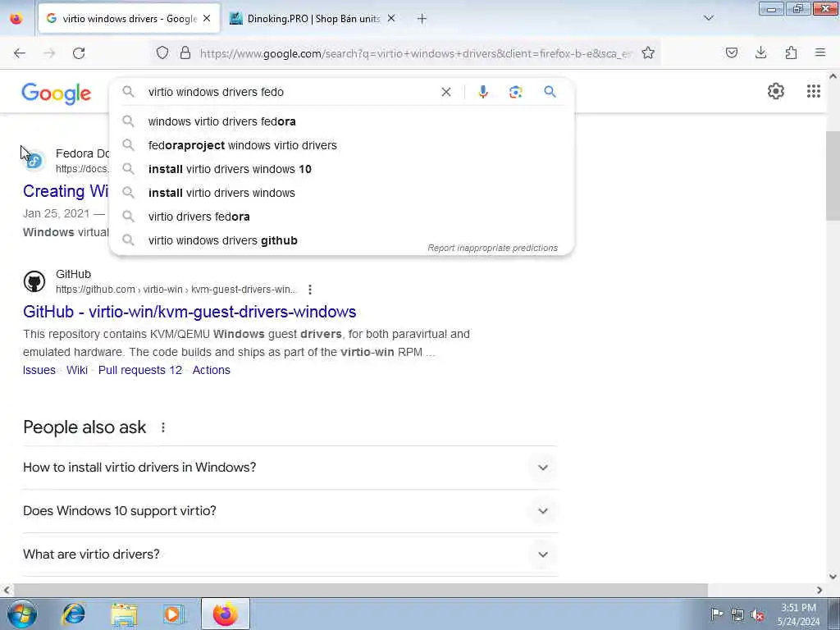Open the extensions puzzle icon
The image size is (840, 630).
point(791,52)
